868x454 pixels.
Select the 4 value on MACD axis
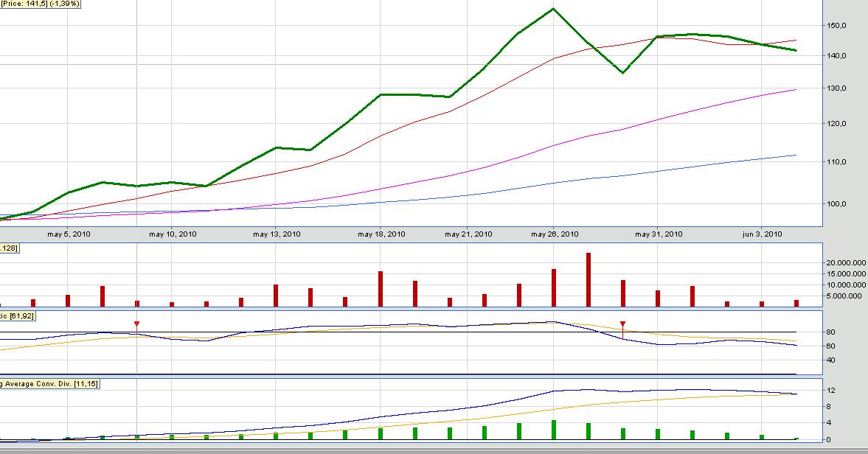pyautogui.click(x=829, y=423)
